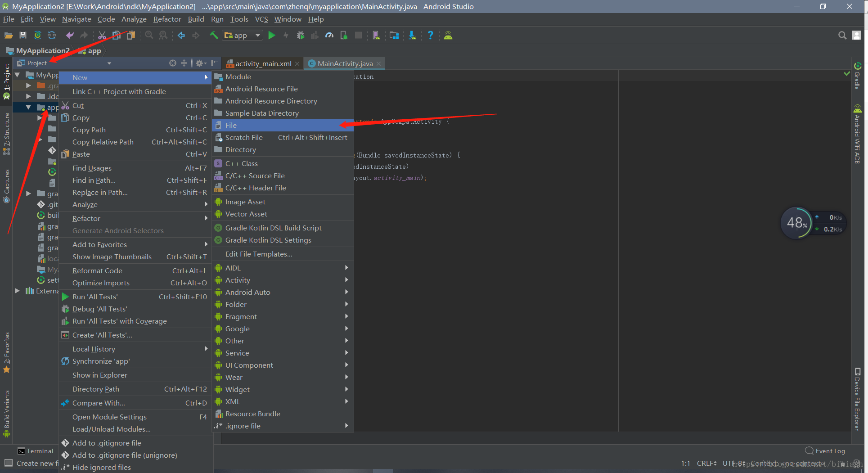Screen dimensions: 868x473
Task: Select Directory in the New submenu
Action: [x=283, y=149]
